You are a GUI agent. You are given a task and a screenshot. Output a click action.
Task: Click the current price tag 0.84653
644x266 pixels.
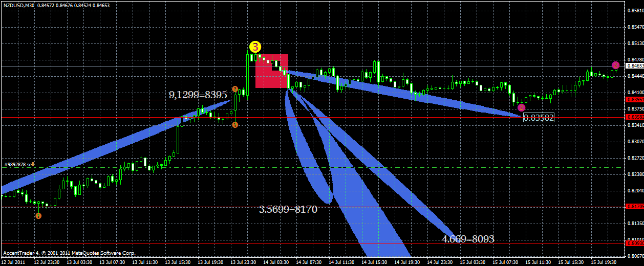[634, 66]
